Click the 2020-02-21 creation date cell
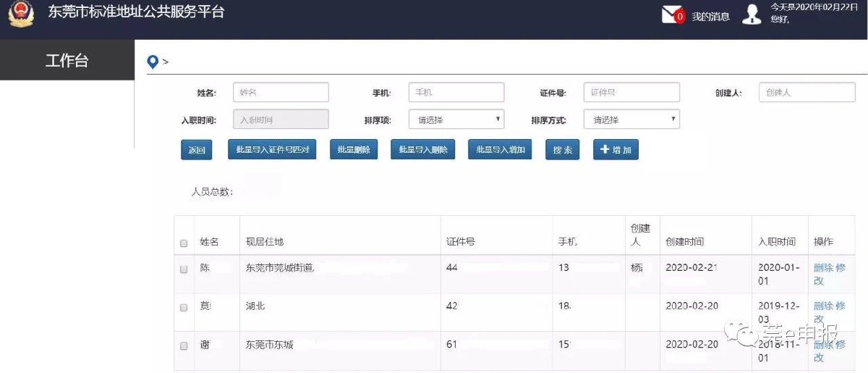 (x=692, y=268)
